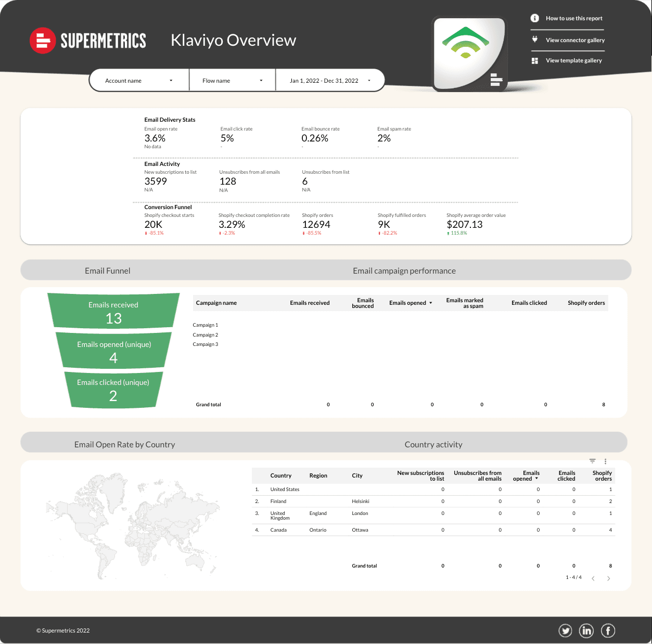Sort campaigns by Emails opened column
The height and width of the screenshot is (644, 652).
pyautogui.click(x=410, y=303)
